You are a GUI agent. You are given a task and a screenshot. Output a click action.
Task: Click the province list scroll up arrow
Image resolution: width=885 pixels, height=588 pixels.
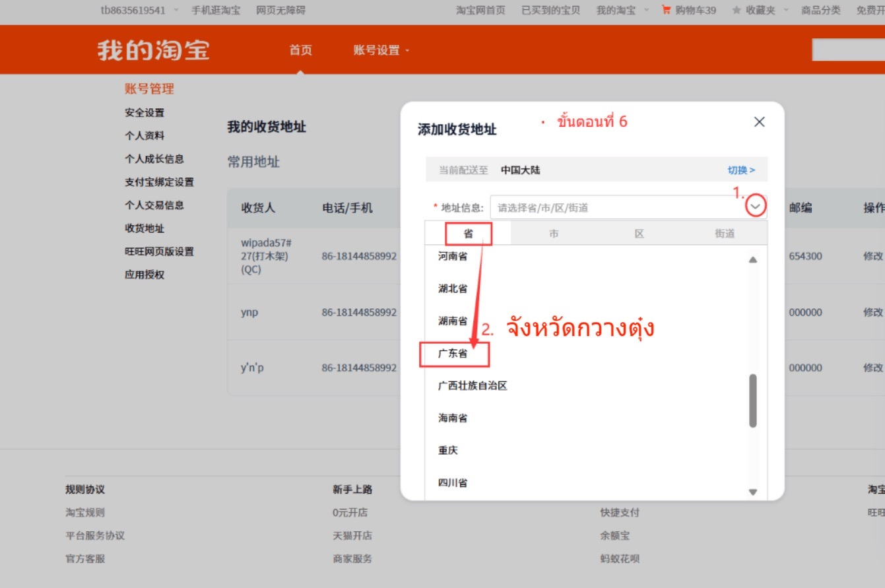coord(753,260)
